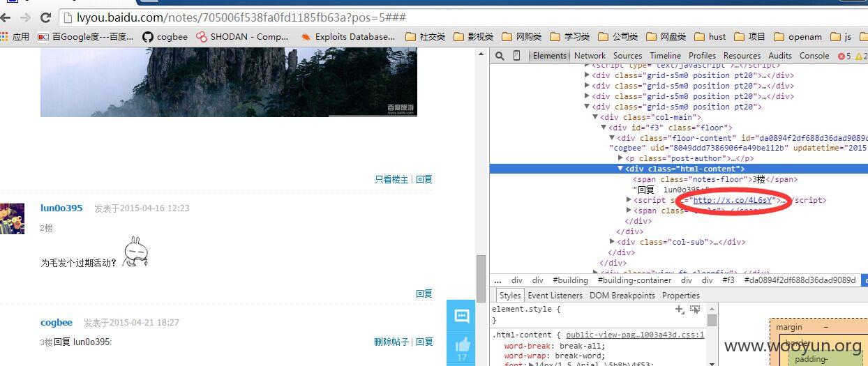Switch to the Elements tab

(x=550, y=56)
